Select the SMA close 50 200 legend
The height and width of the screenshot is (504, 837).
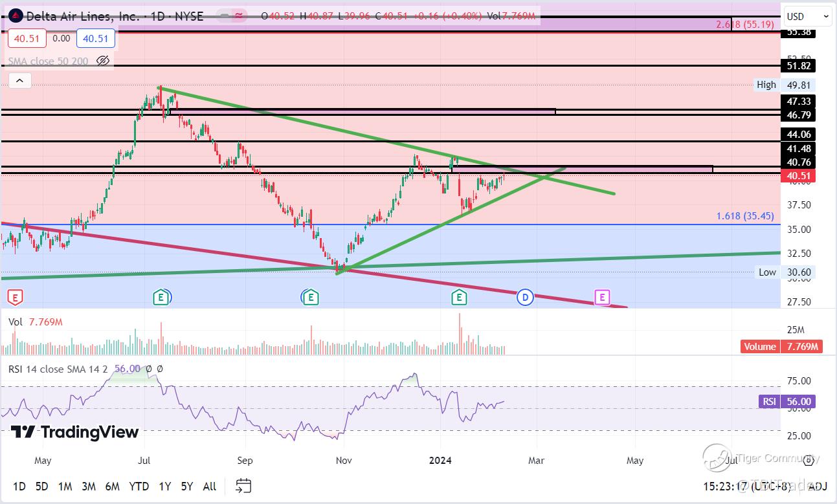(x=48, y=61)
